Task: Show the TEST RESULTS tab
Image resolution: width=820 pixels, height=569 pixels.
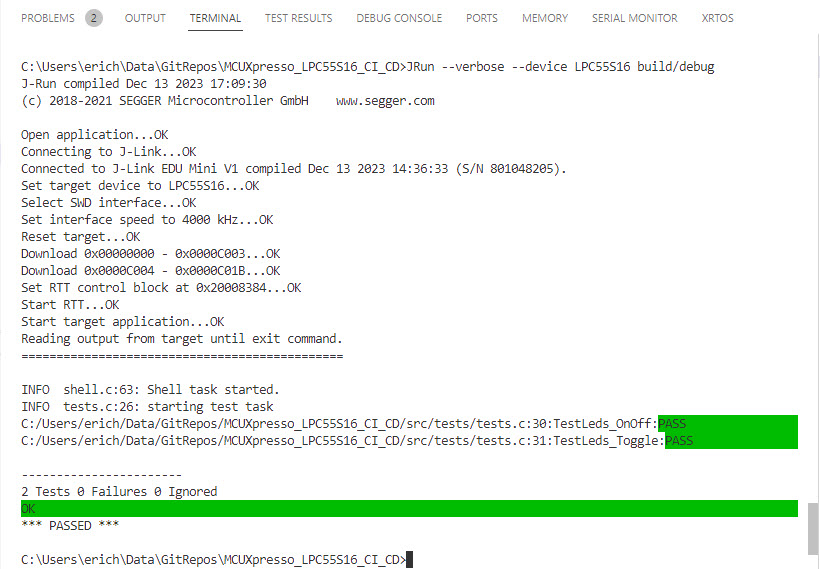Action: [x=299, y=18]
